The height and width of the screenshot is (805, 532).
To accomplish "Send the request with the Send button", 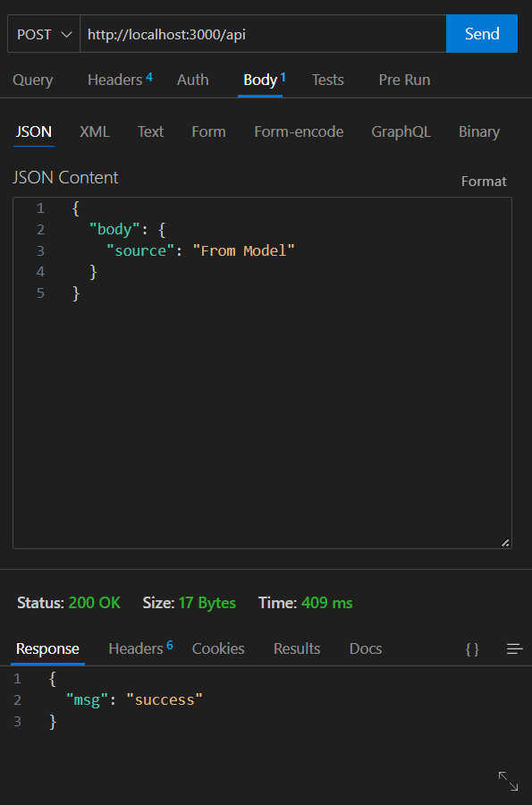I will (482, 34).
